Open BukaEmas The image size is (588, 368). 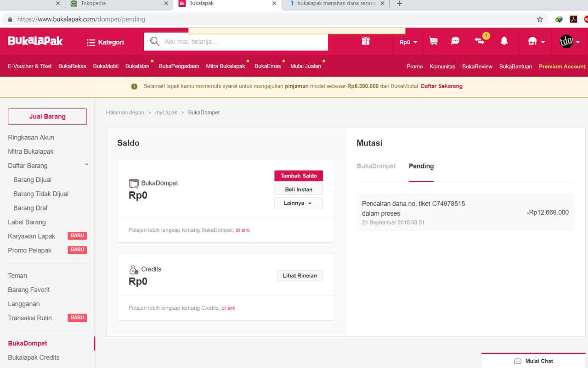268,66
